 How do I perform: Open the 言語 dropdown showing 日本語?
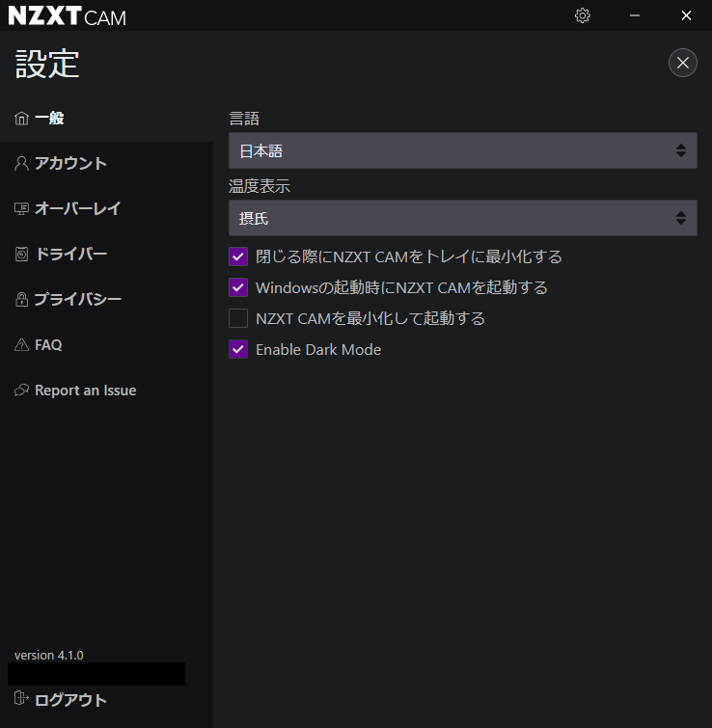[x=462, y=150]
